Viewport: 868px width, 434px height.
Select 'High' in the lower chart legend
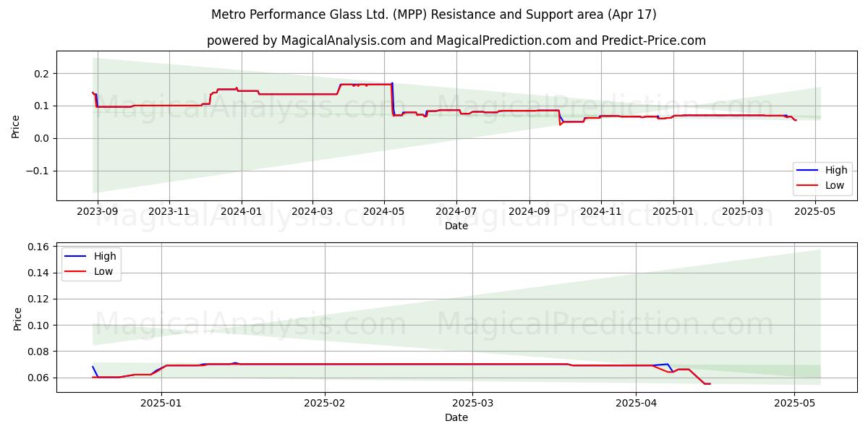pos(105,257)
